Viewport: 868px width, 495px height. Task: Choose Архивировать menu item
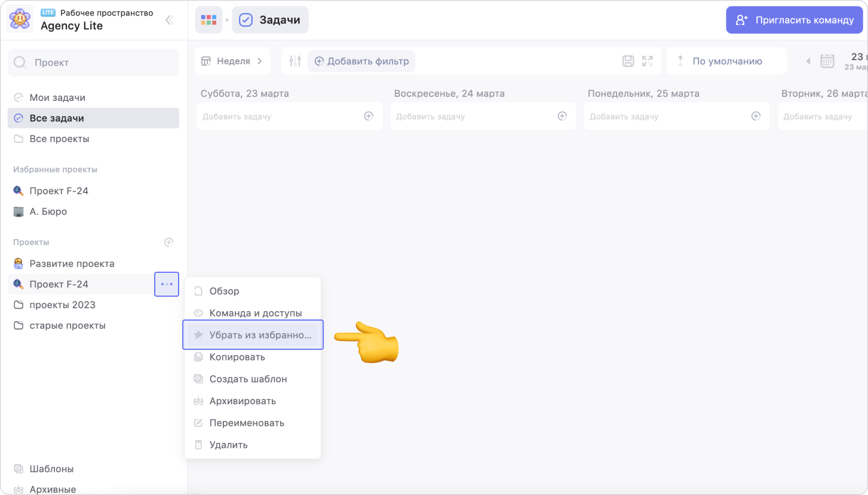253,401
